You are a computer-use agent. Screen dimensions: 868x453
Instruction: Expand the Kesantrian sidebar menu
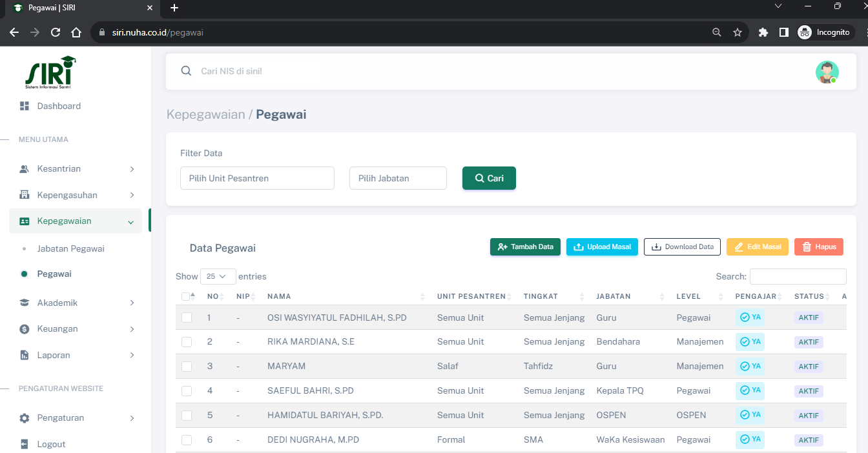(x=76, y=169)
